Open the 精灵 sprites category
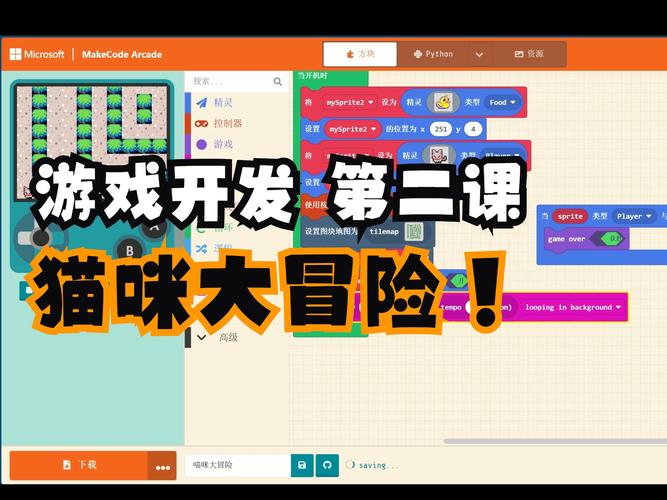667x500 pixels. pyautogui.click(x=237, y=102)
